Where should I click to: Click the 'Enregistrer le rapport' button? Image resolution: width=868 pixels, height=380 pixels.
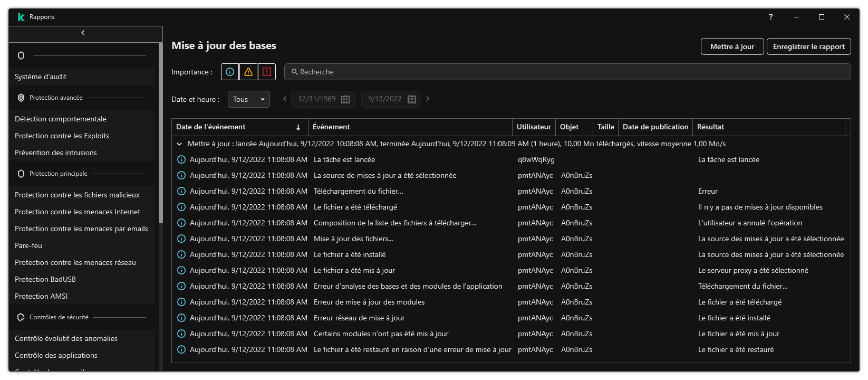808,46
